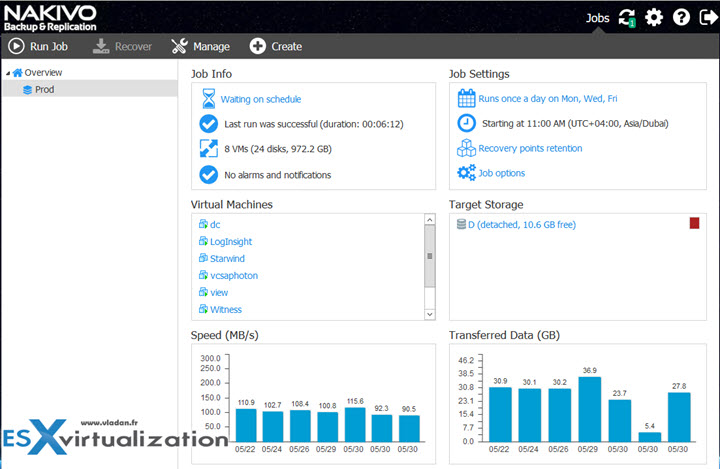
Task: Click the VM icon next to dc
Action: 203,224
